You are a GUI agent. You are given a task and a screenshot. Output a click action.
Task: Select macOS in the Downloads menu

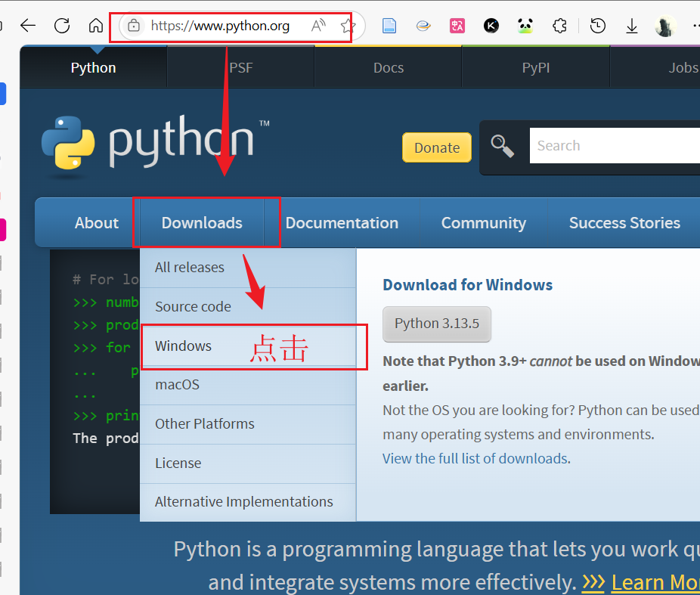(x=248, y=385)
